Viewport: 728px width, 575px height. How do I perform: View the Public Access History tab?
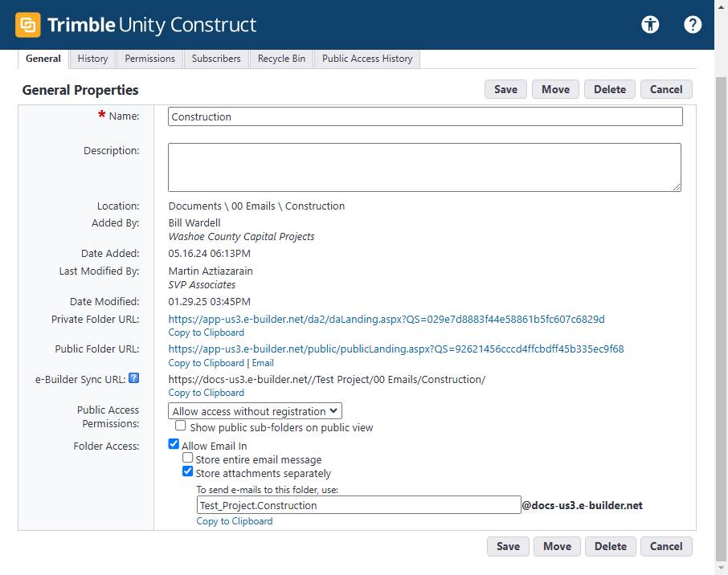[367, 59]
